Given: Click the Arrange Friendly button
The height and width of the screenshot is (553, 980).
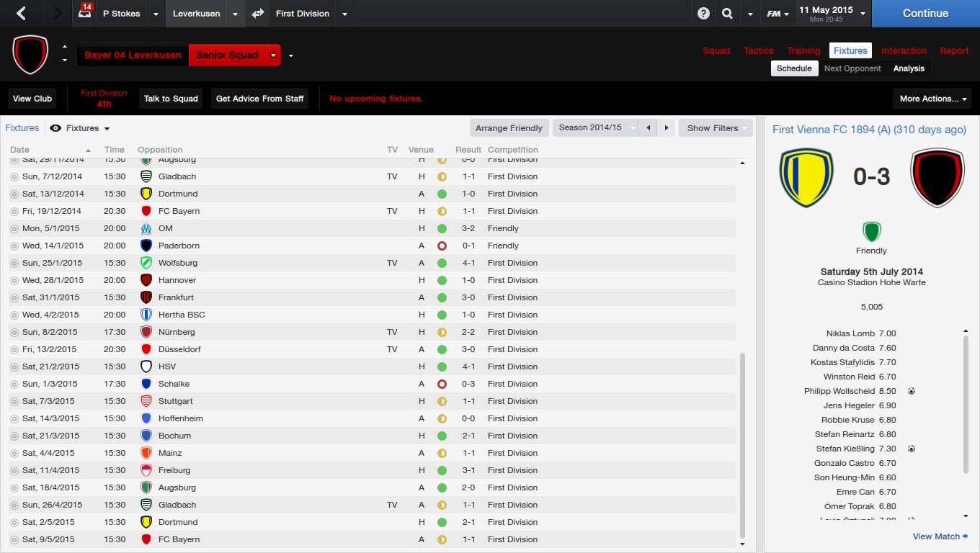Looking at the screenshot, I should pos(509,128).
